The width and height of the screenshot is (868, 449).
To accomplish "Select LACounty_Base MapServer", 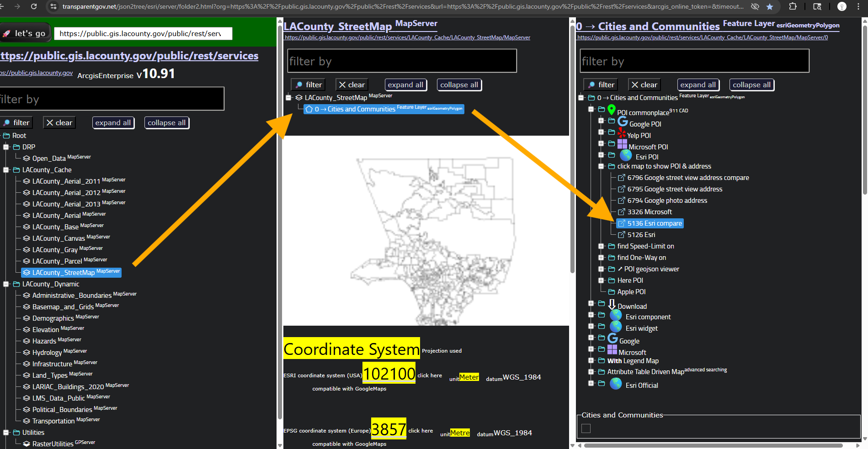I will (64, 227).
